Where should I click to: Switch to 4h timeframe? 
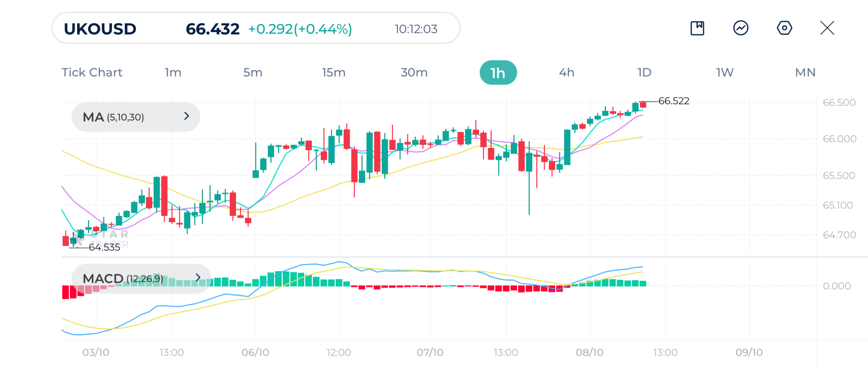pos(567,72)
